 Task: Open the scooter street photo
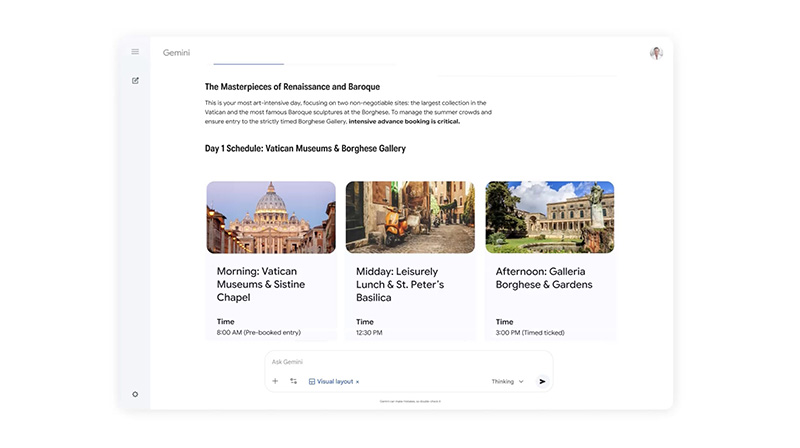pyautogui.click(x=410, y=217)
